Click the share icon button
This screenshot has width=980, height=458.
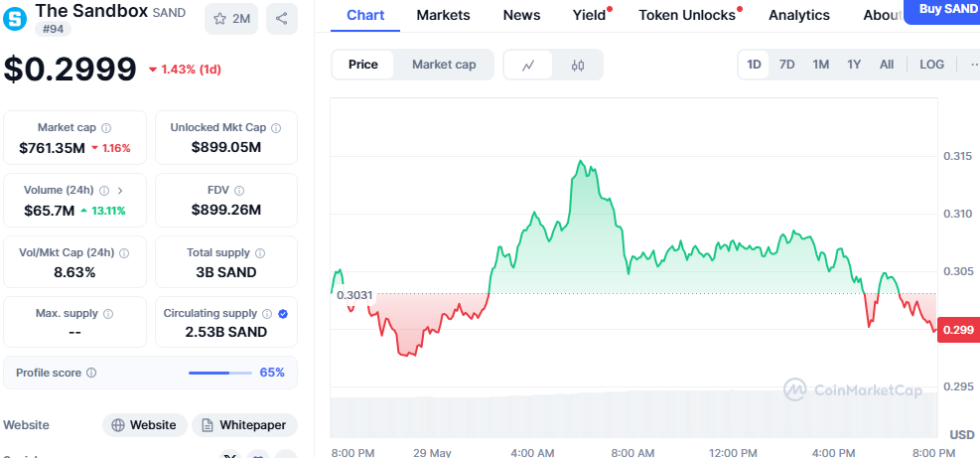click(x=282, y=18)
